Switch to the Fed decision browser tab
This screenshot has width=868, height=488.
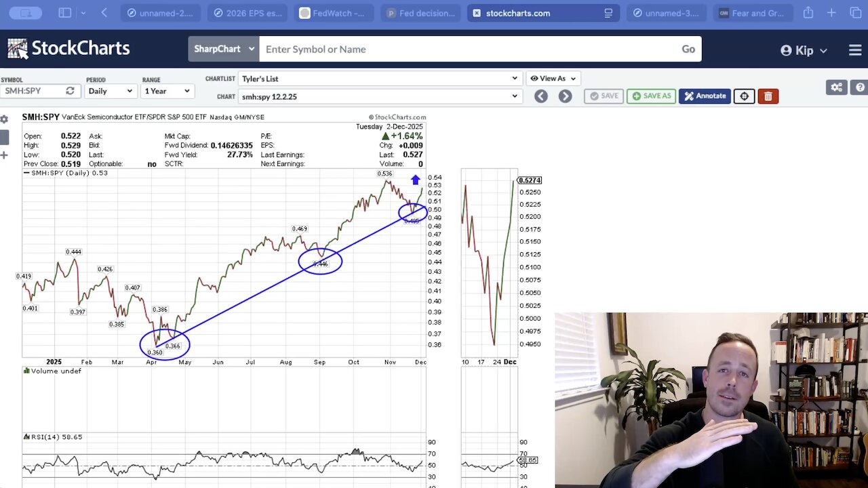pos(420,13)
